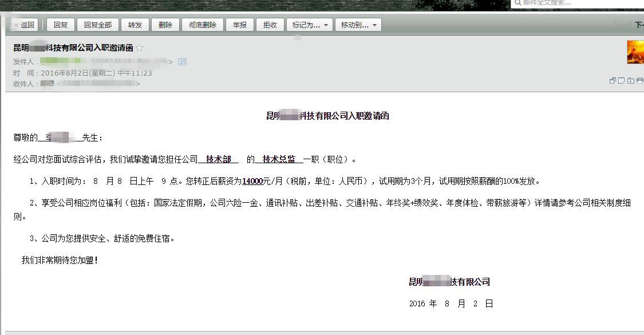Image resolution: width=644 pixels, height=335 pixels.
Task: Toggle the star beside the email subject
Action: point(140,48)
